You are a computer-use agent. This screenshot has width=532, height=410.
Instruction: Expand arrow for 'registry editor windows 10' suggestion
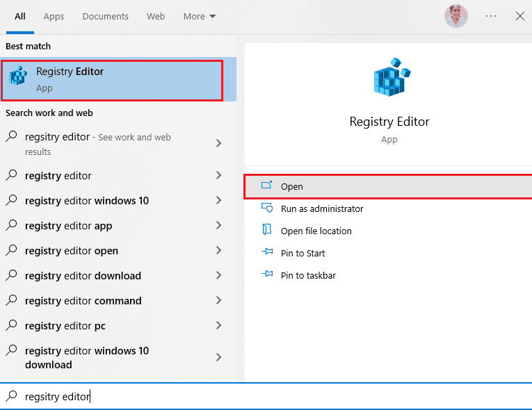tap(218, 201)
